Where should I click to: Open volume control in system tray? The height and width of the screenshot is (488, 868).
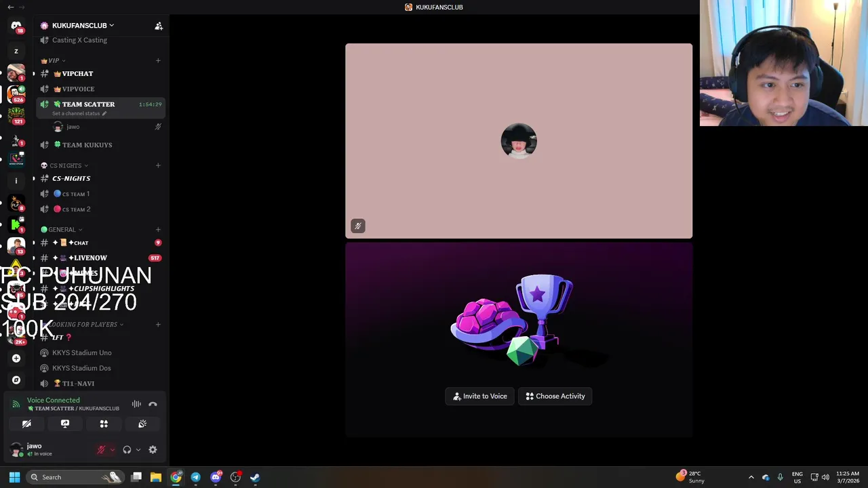tap(826, 477)
